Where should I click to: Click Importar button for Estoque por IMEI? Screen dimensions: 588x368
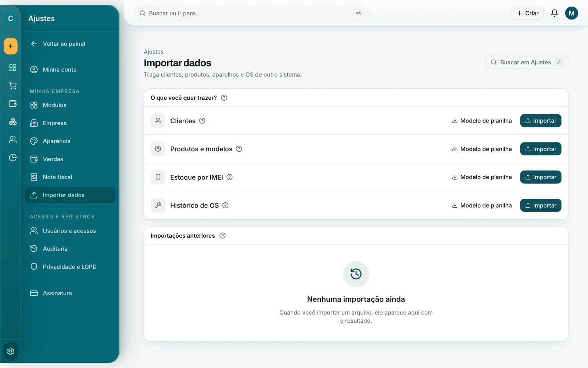coord(541,177)
